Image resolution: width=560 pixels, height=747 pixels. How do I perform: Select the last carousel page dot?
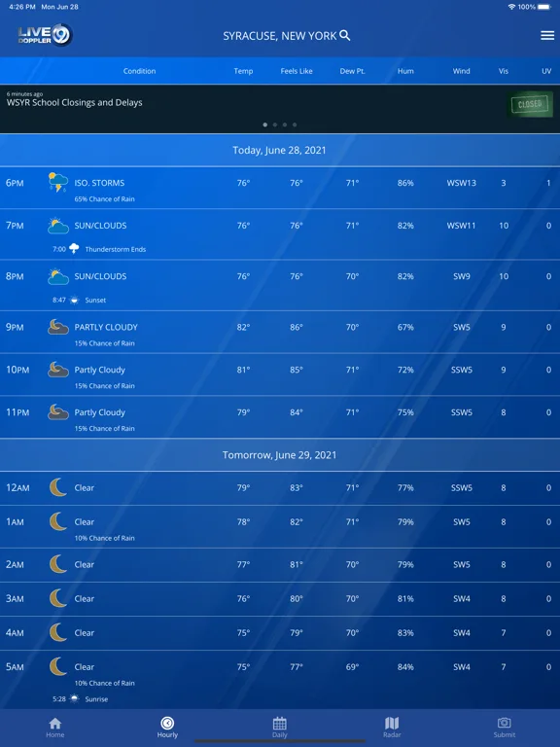pyautogui.click(x=295, y=124)
